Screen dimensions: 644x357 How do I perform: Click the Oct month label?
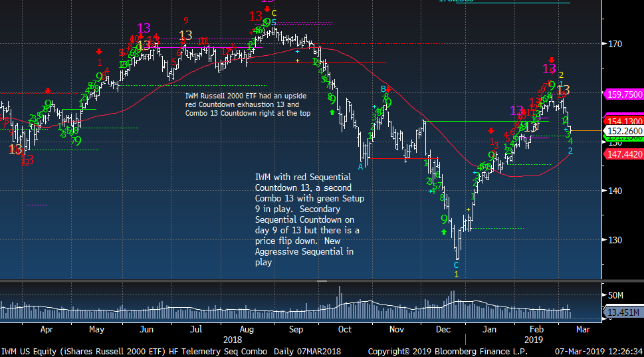coord(344,330)
